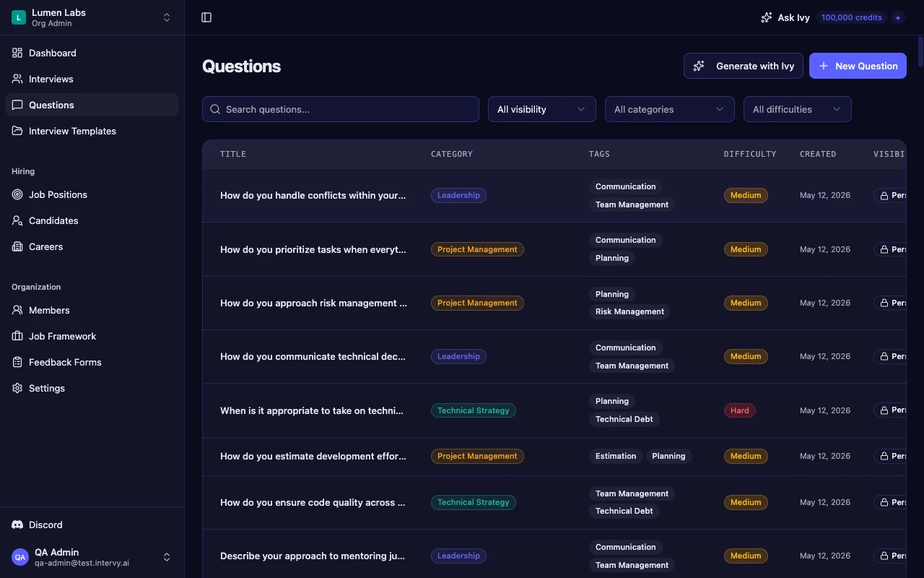The height and width of the screenshot is (578, 924).
Task: Click the Dashboard grid icon
Action: click(x=17, y=53)
